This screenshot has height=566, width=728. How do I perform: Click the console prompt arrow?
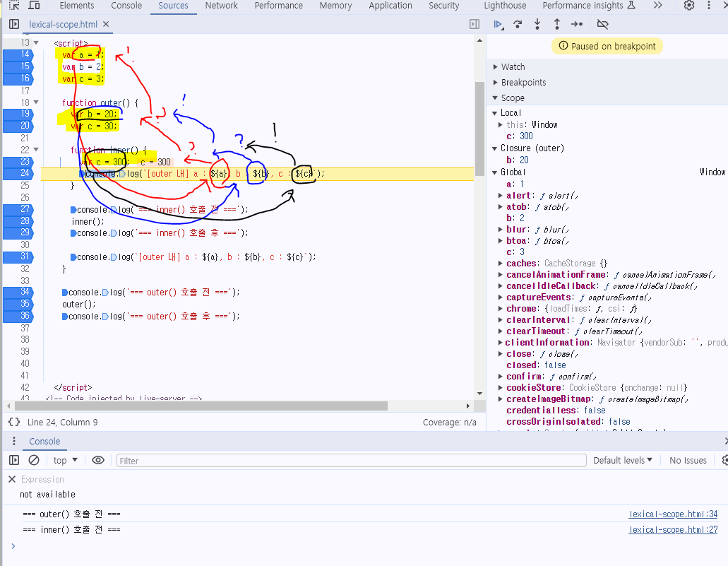click(13, 546)
